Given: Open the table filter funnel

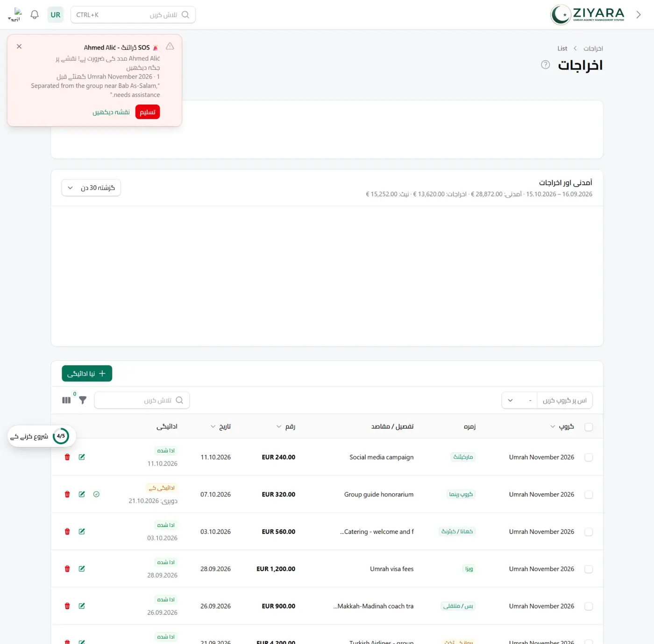Looking at the screenshot, I should [x=83, y=400].
